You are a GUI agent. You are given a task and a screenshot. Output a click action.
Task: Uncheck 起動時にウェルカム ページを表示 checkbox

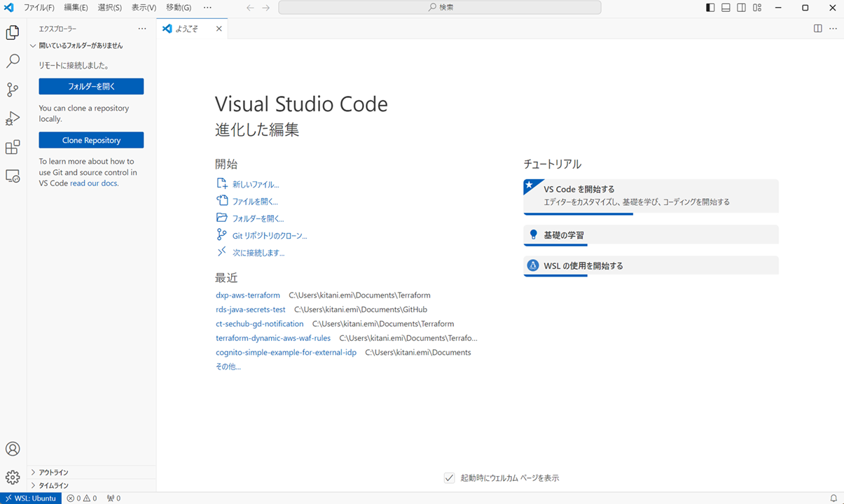coord(450,478)
